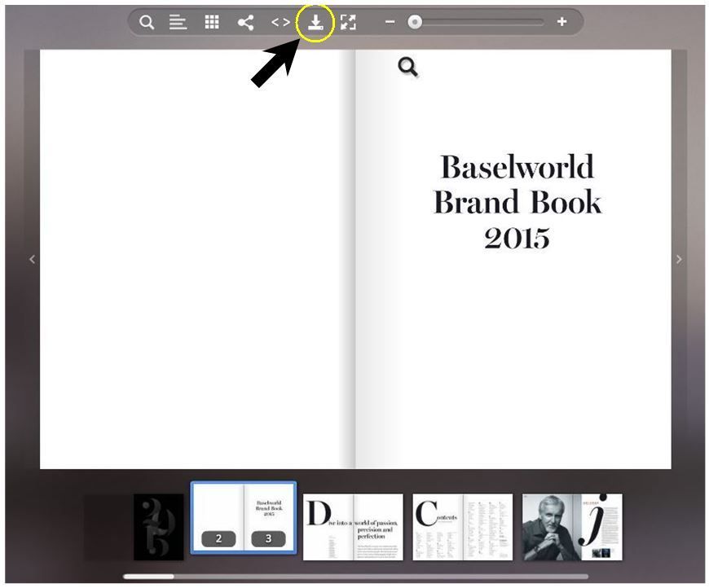Click the magnifier icon on the page
The image size is (709, 588).
click(x=408, y=68)
